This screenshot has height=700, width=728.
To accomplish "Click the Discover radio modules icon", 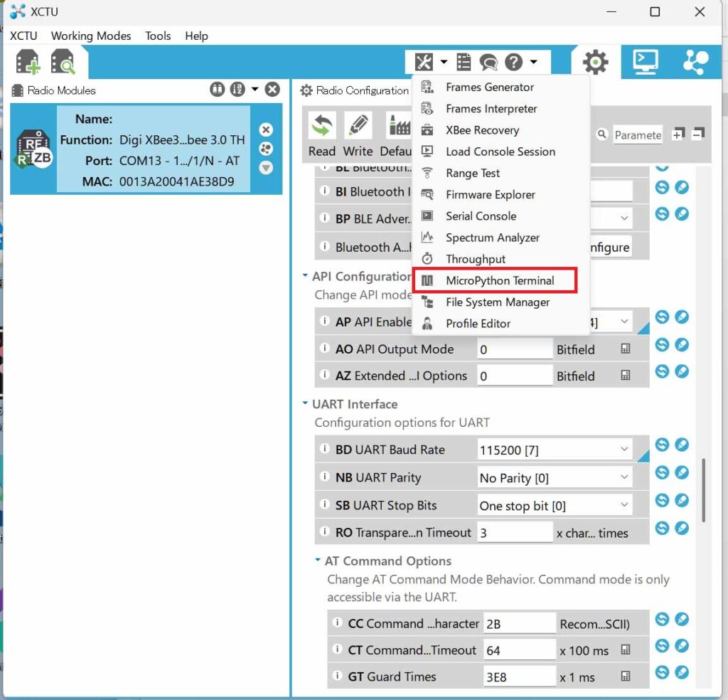I will tap(63, 62).
